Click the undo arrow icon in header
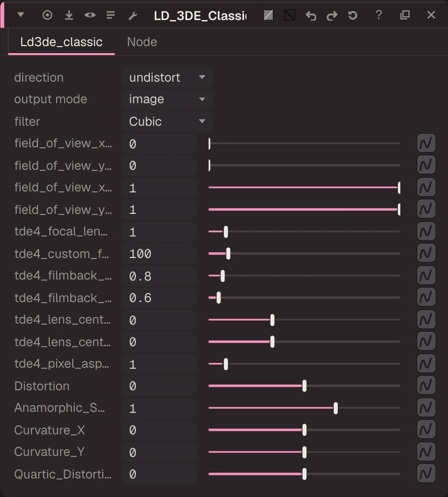Viewport: 448px width, 497px height. (311, 15)
